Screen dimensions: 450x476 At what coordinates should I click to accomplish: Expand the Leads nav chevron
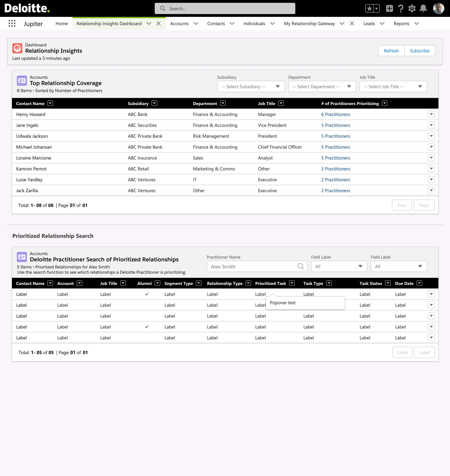(382, 24)
